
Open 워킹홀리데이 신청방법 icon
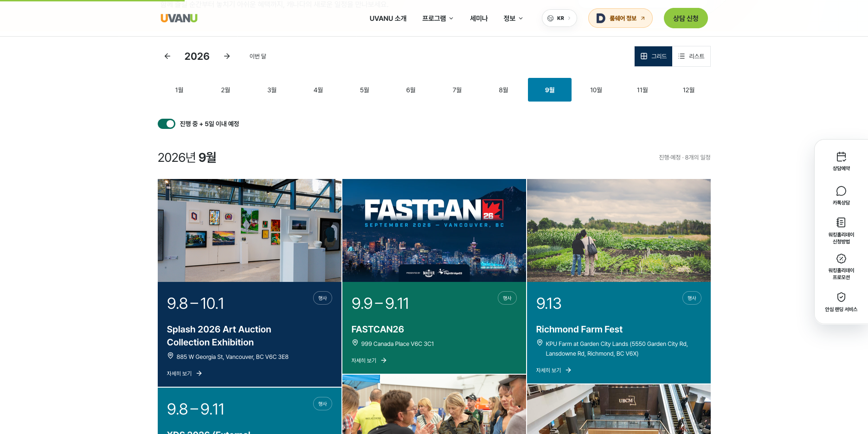[x=841, y=223]
